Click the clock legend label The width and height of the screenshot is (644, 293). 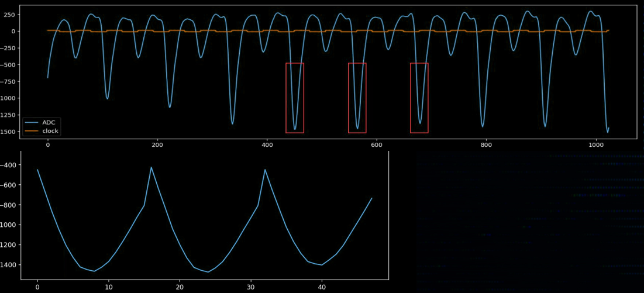click(x=50, y=131)
